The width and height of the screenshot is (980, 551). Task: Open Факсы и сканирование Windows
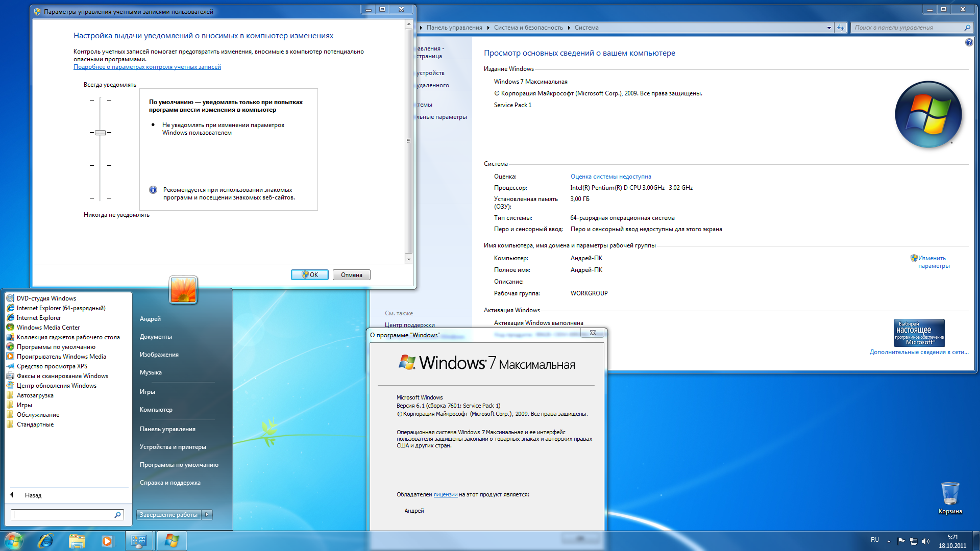62,376
